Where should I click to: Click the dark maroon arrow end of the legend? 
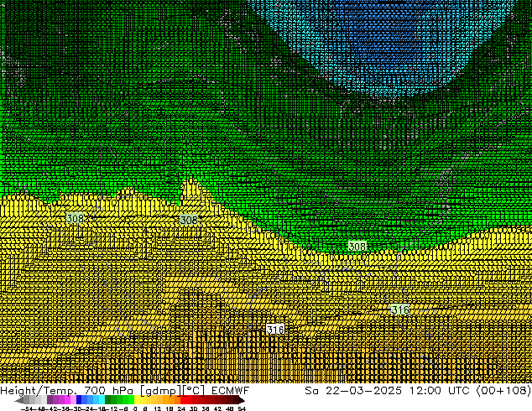(242, 400)
